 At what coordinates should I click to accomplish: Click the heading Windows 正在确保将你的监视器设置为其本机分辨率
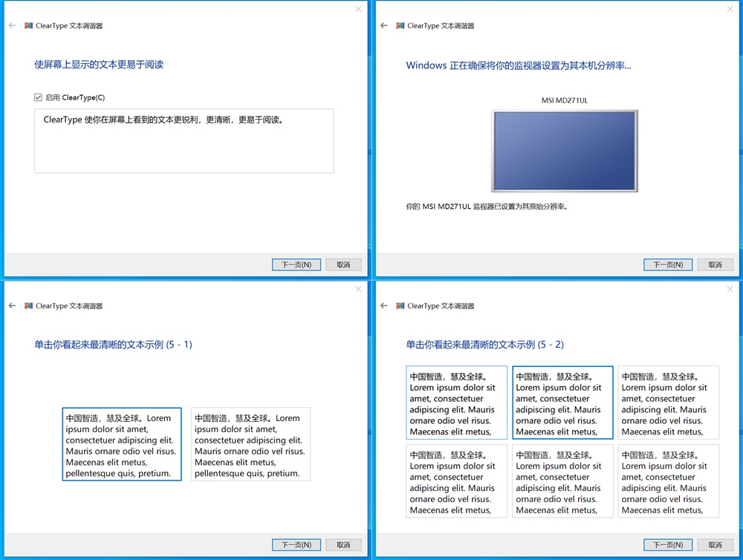tap(519, 65)
